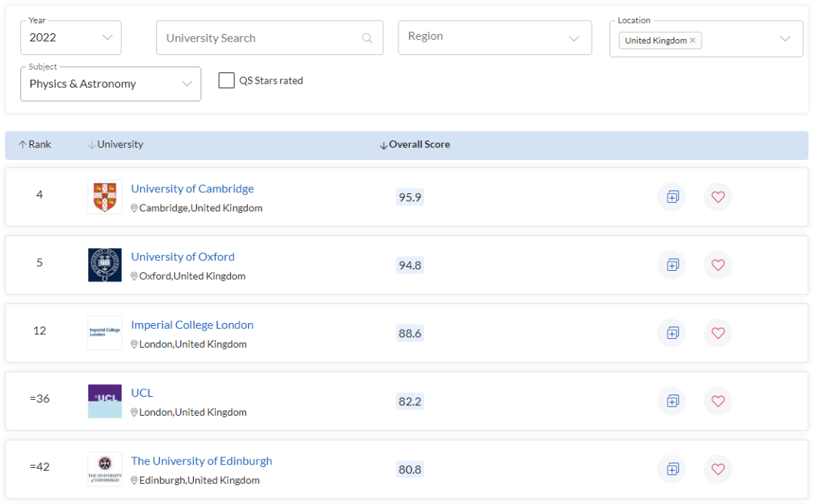This screenshot has height=504, width=815.
Task: Open the Year dropdown
Action: point(71,38)
